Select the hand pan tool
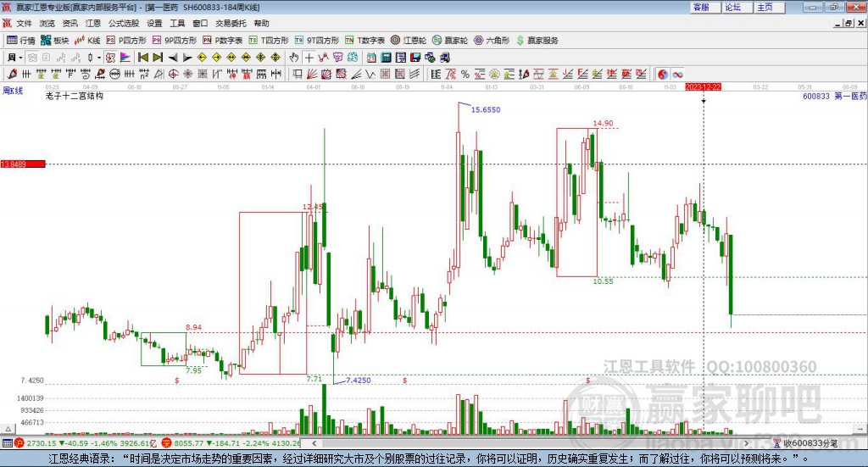Image resolution: width=868 pixels, height=467 pixels. [294, 58]
